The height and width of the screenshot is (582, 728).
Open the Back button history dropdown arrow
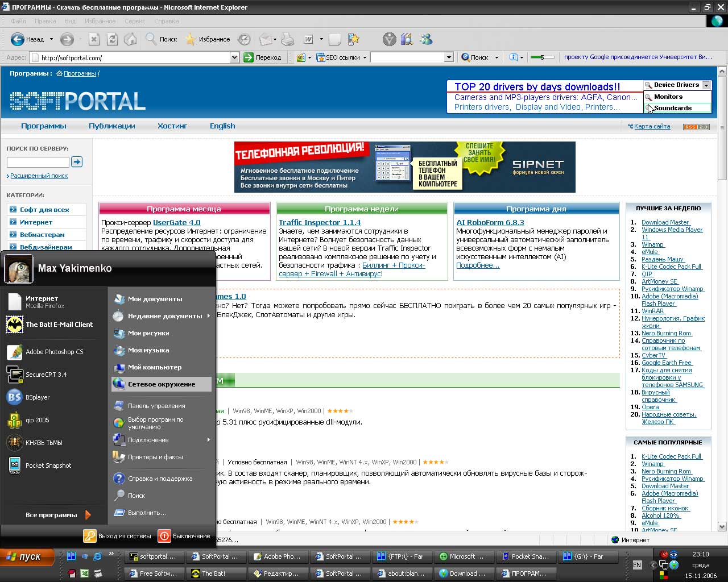coord(51,39)
